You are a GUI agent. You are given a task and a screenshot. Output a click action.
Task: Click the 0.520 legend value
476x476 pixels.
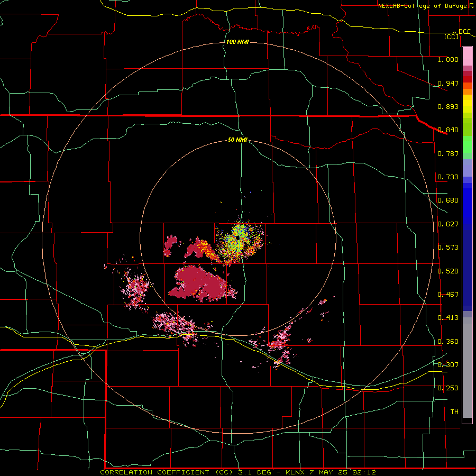pos(448,271)
